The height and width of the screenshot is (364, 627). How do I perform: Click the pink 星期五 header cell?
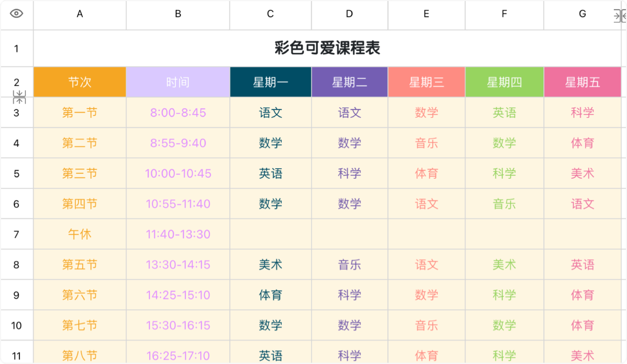pyautogui.click(x=582, y=82)
